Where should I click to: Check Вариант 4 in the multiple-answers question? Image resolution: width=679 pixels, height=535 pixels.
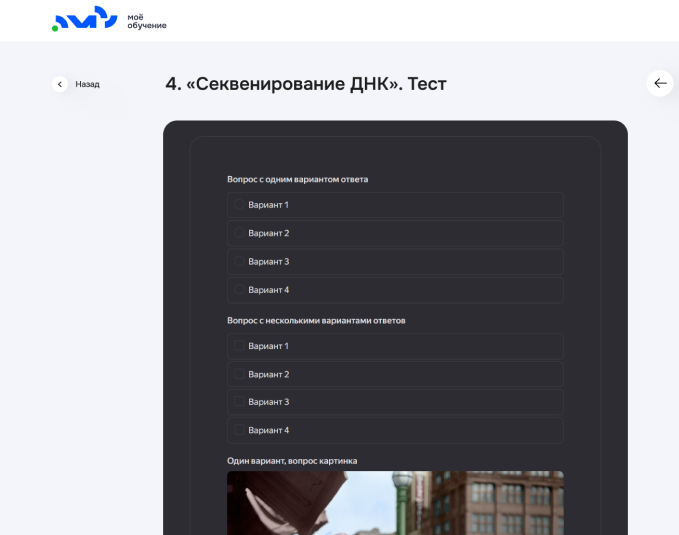pyautogui.click(x=239, y=430)
